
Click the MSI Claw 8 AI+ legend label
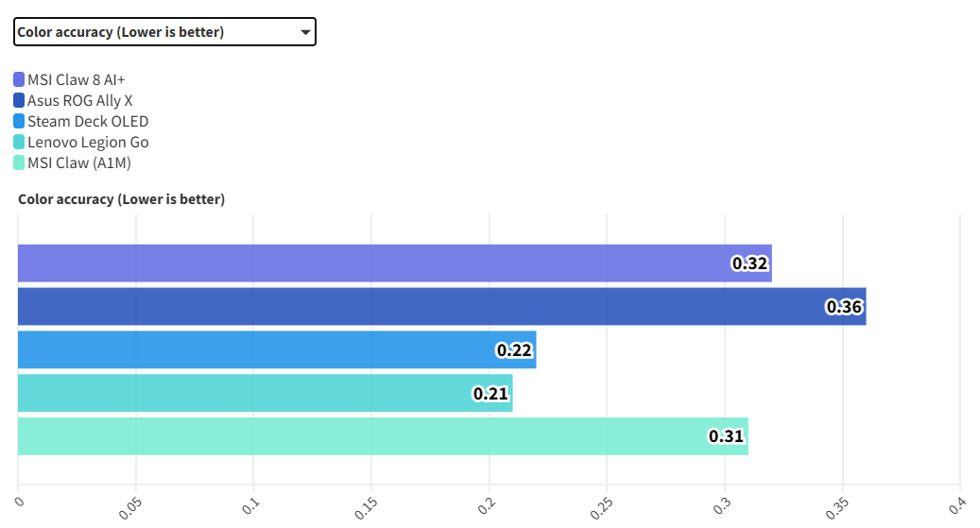point(76,79)
